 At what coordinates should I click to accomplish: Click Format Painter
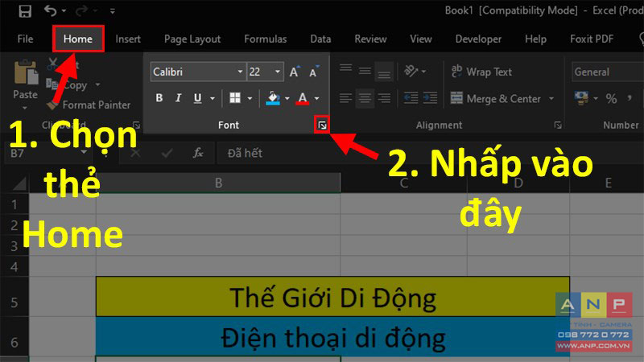point(89,105)
